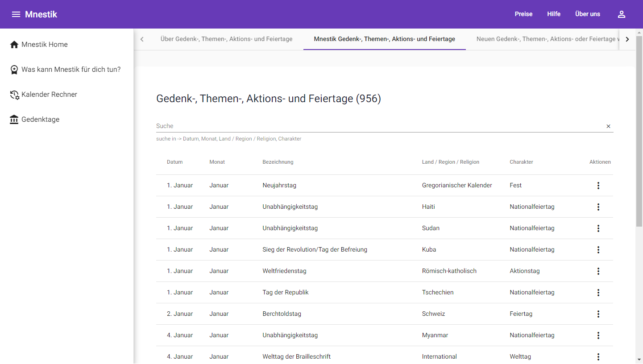Switch to Neuen Gedenk-, Themen- tab
This screenshot has width=643, height=364.
click(547, 39)
